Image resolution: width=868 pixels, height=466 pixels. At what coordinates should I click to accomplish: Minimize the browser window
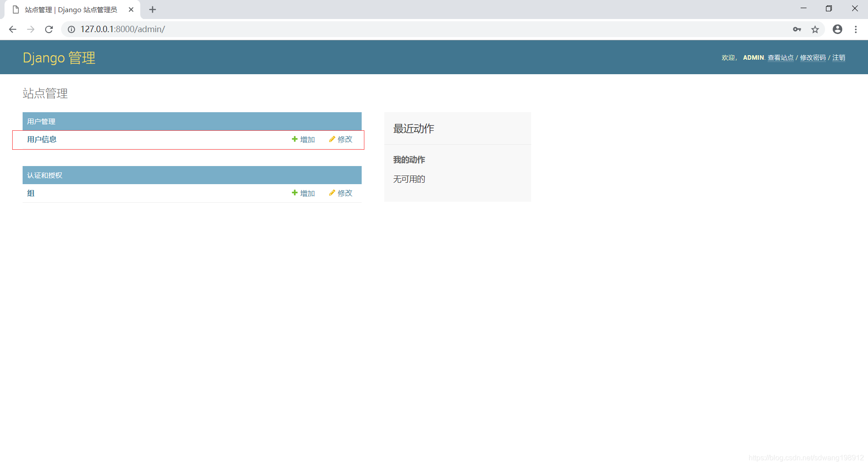(803, 9)
